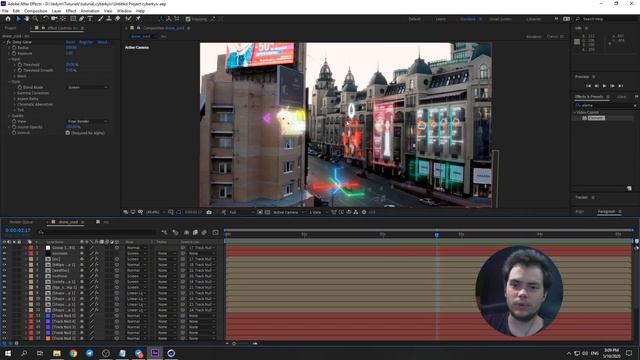Hide layer 1 Group layer with eye icon
The image size is (640, 360).
(4, 248)
